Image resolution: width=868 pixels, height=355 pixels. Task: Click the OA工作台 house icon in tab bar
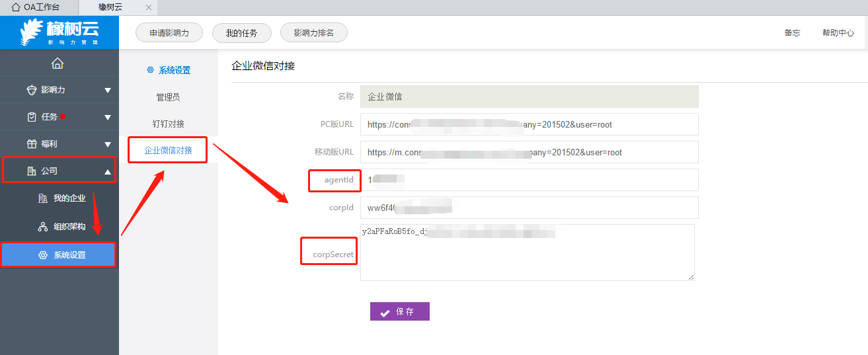click(16, 7)
